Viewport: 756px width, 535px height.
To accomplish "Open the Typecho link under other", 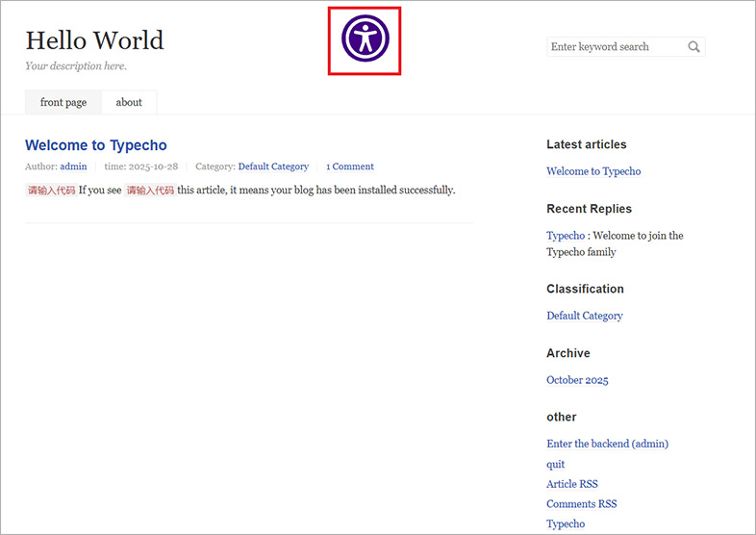I will pyautogui.click(x=566, y=523).
